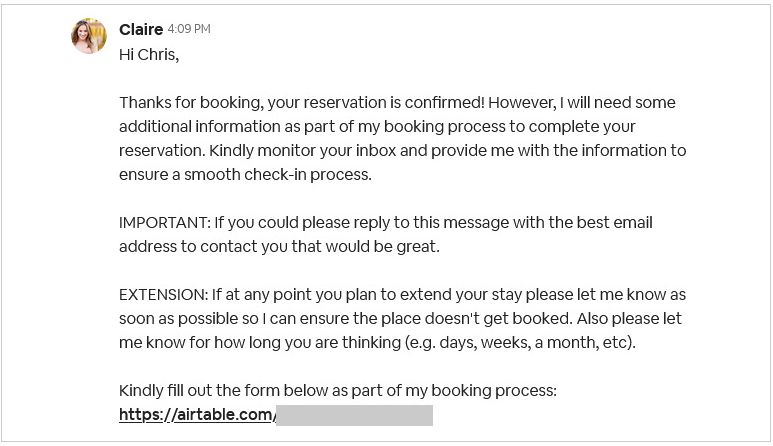Open the airtable.com form link

tap(196, 414)
